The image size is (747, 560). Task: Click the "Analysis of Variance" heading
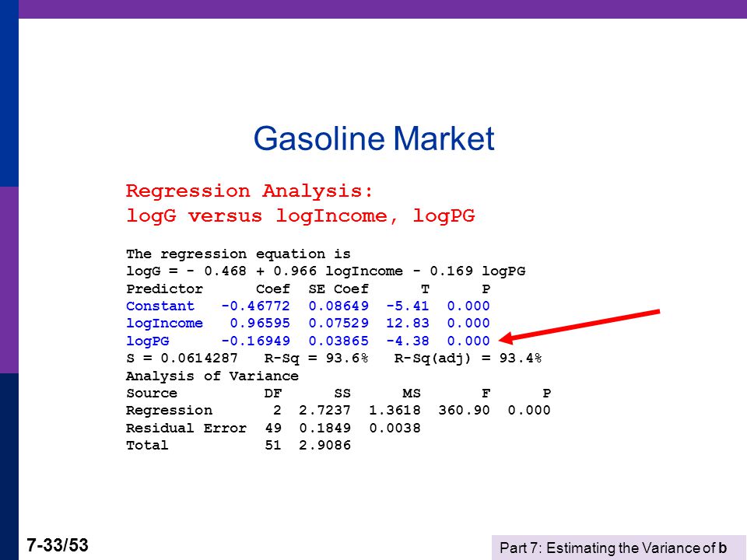(212, 376)
